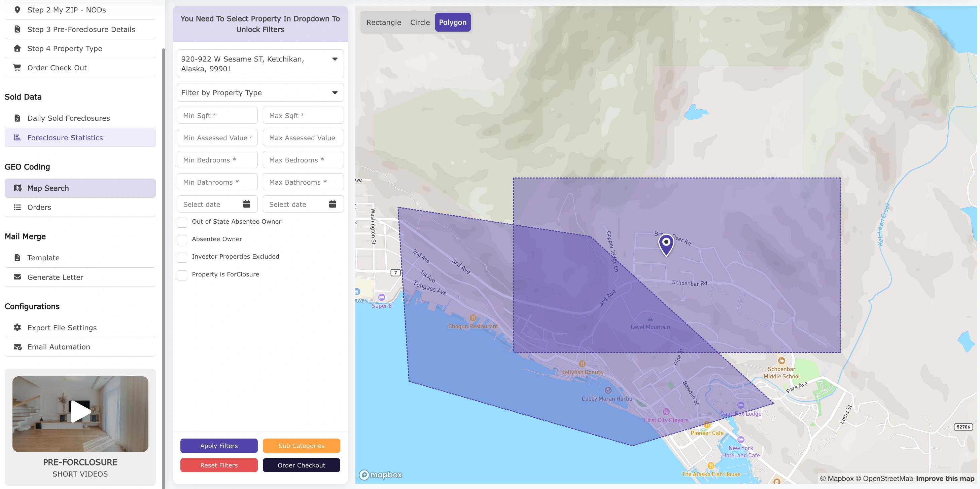This screenshot has width=980, height=489.
Task: Click the Order Check Out cart icon
Action: point(17,67)
